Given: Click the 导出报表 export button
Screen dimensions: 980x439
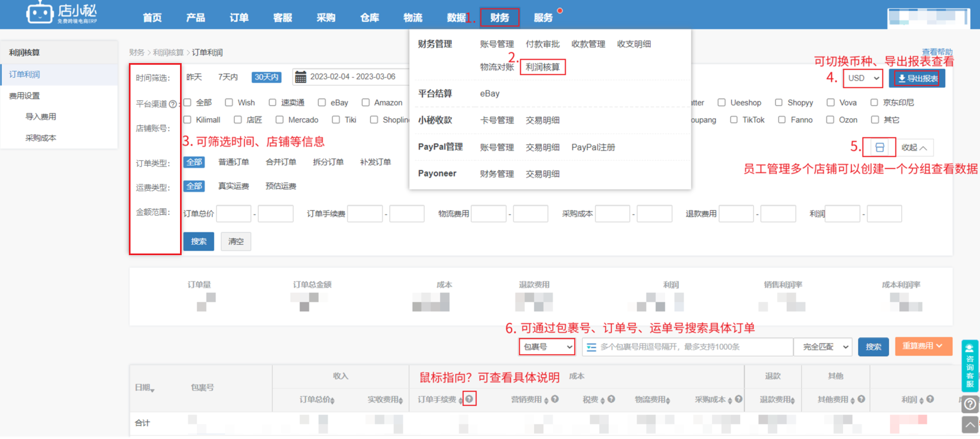Looking at the screenshot, I should [x=917, y=78].
